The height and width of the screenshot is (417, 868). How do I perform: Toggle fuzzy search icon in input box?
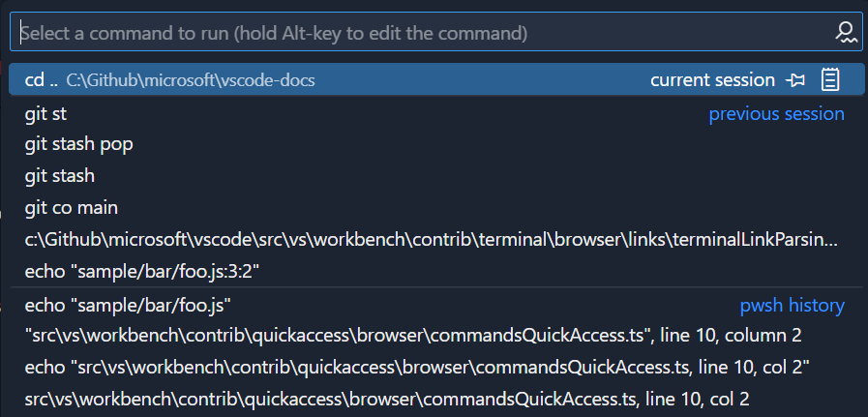(x=846, y=33)
